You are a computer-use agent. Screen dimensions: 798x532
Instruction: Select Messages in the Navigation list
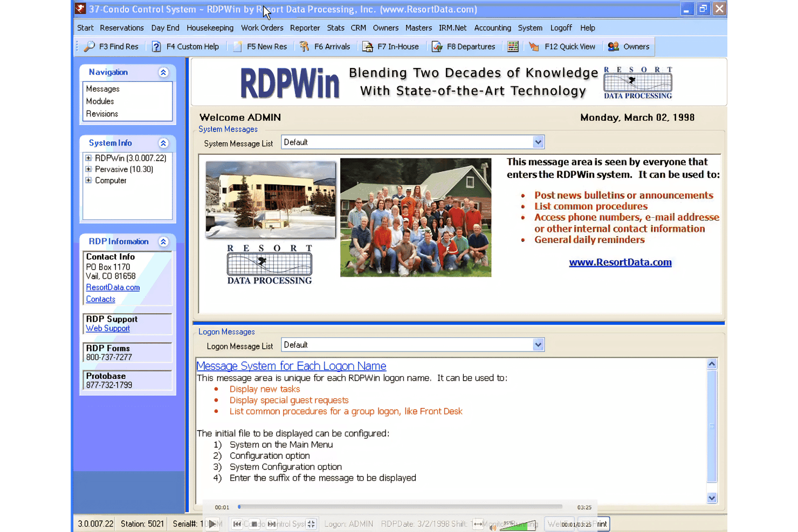point(103,89)
